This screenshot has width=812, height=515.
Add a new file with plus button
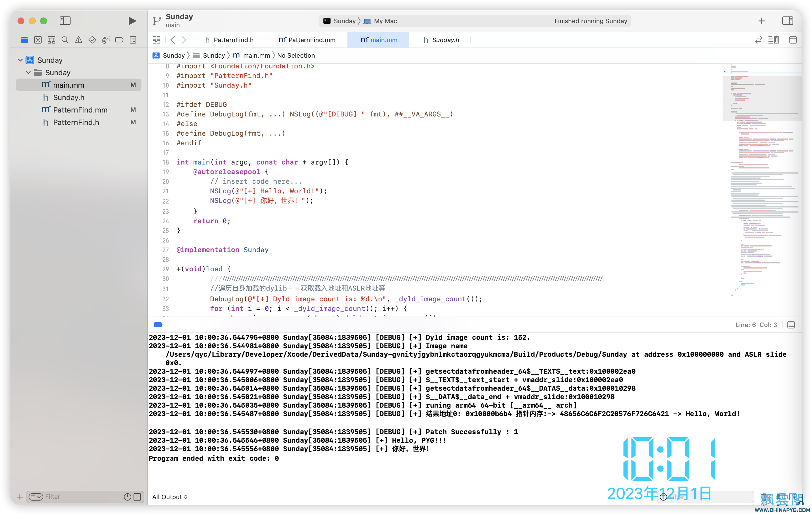point(20,497)
